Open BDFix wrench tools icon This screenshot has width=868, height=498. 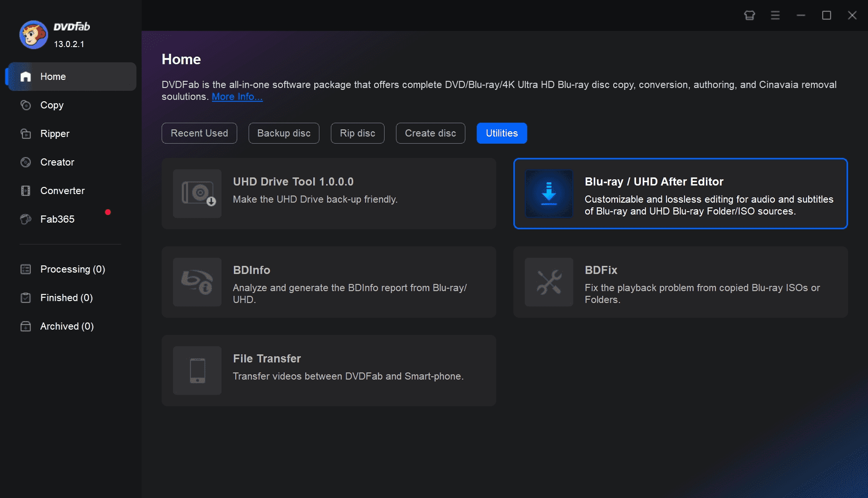click(549, 282)
